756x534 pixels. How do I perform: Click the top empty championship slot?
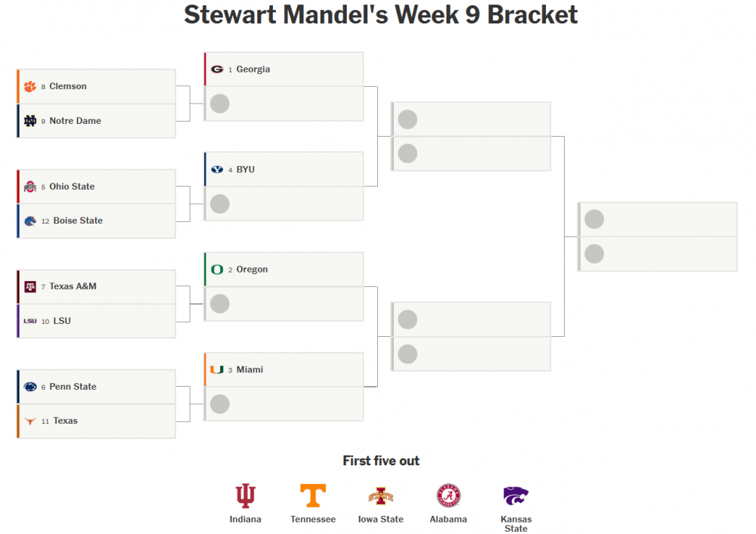click(657, 220)
